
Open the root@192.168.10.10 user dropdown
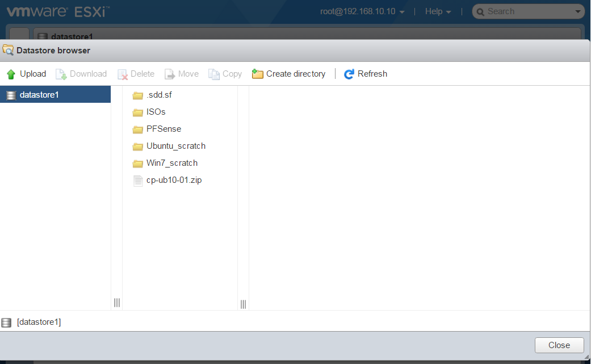pyautogui.click(x=362, y=11)
